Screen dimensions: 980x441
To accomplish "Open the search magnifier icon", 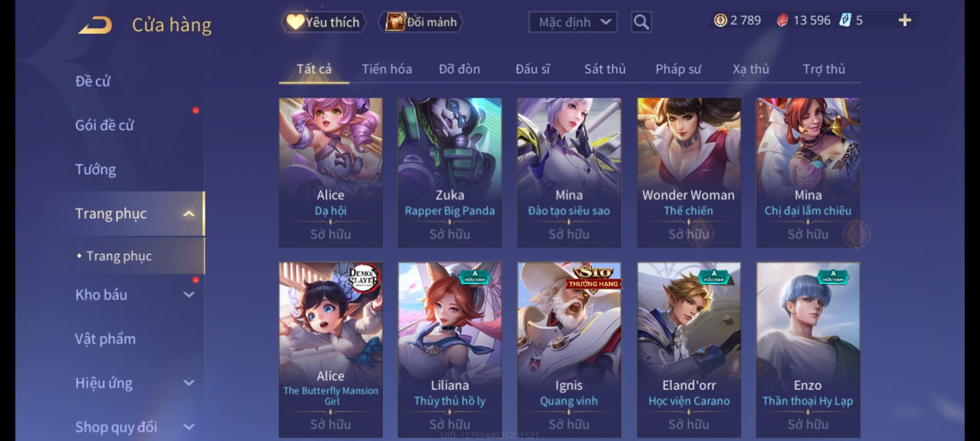I will pos(641,22).
